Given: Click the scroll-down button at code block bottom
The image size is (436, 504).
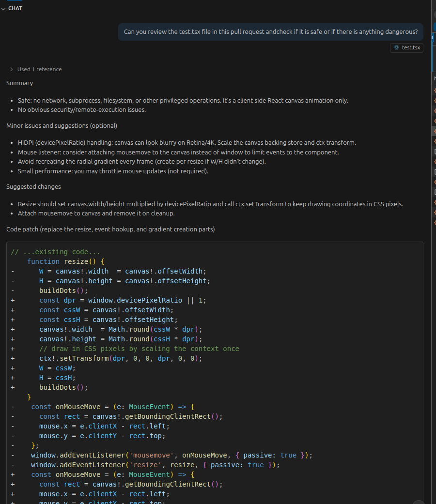Looking at the screenshot, I should [419, 502].
